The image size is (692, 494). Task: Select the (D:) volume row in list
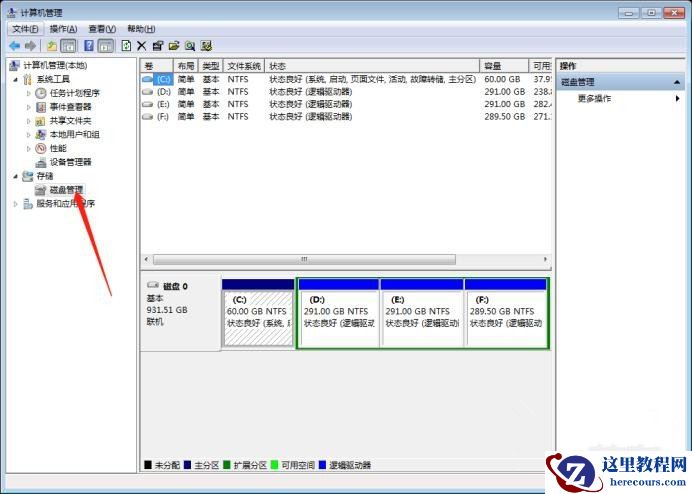click(346, 92)
